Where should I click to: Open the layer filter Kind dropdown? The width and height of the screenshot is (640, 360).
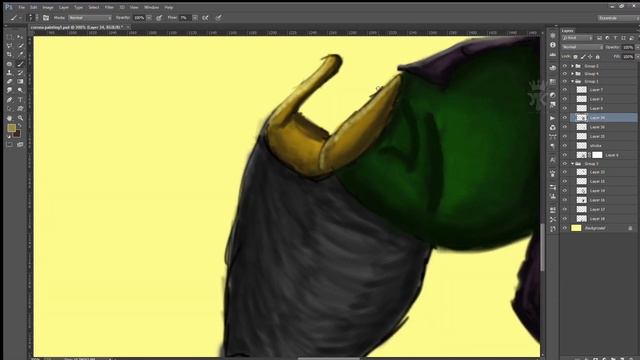pyautogui.click(x=577, y=38)
